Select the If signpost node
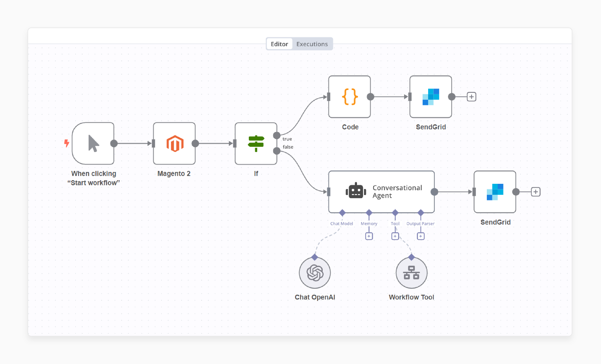Image resolution: width=601 pixels, height=364 pixels. [256, 143]
